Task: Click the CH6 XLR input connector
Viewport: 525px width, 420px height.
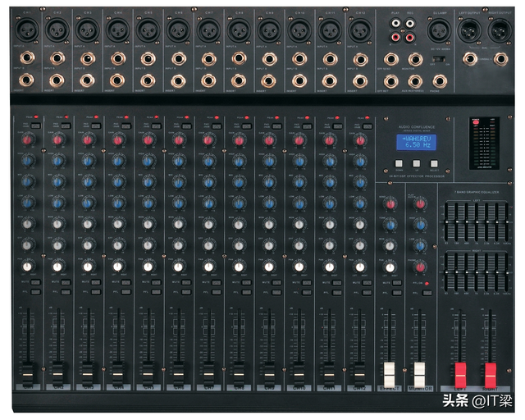Action: pos(179,30)
